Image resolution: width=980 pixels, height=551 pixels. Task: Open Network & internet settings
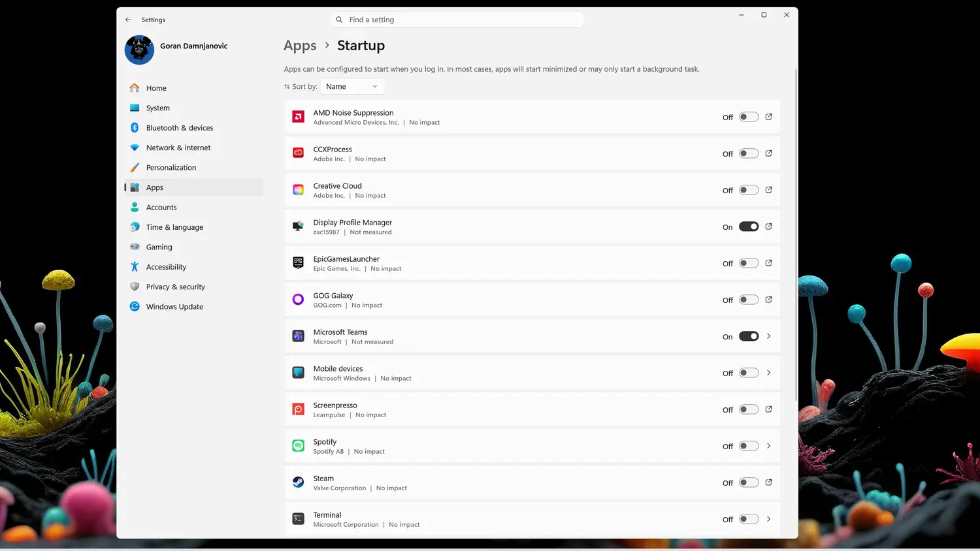click(x=194, y=148)
